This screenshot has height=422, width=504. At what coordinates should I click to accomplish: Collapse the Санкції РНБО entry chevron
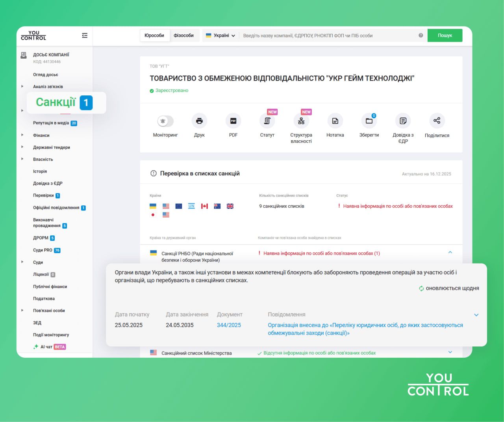click(x=450, y=252)
